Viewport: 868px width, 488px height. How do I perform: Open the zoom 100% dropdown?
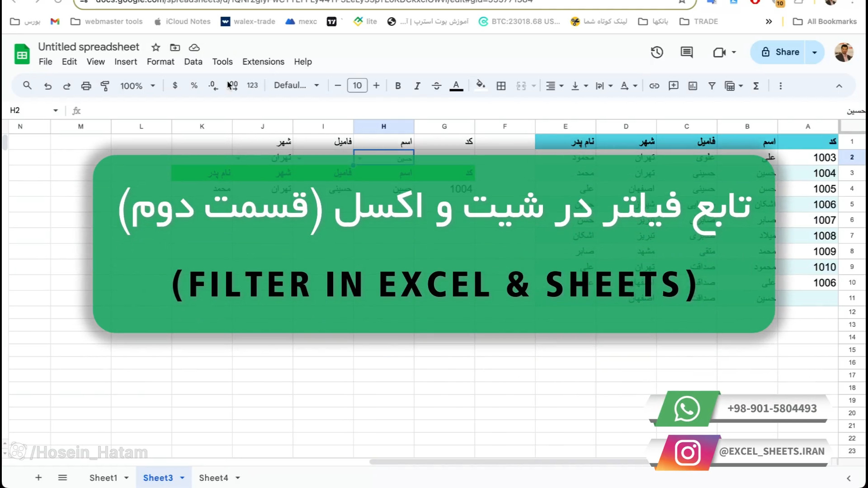pyautogui.click(x=137, y=86)
